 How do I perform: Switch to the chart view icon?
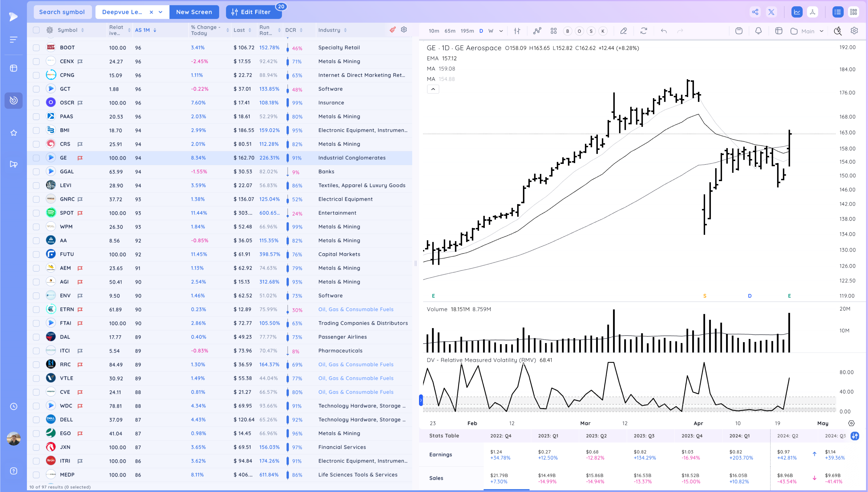797,12
